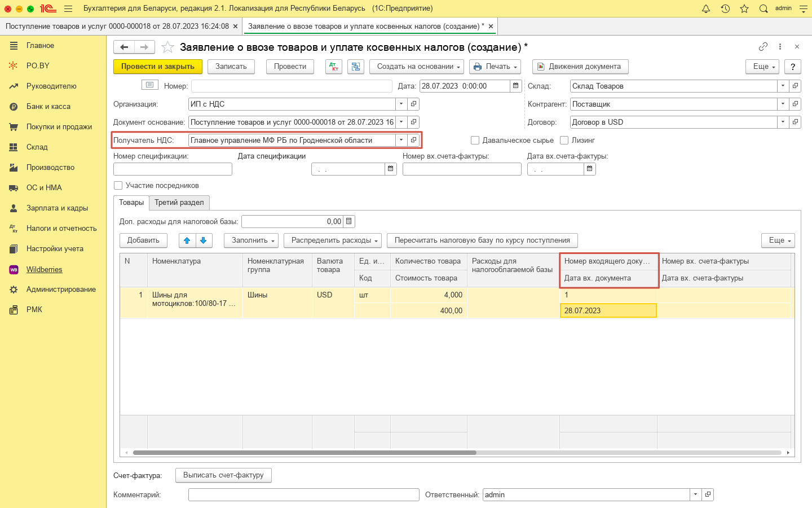Show Дт/Кт postings icon
This screenshot has width=812, height=508.
334,67
